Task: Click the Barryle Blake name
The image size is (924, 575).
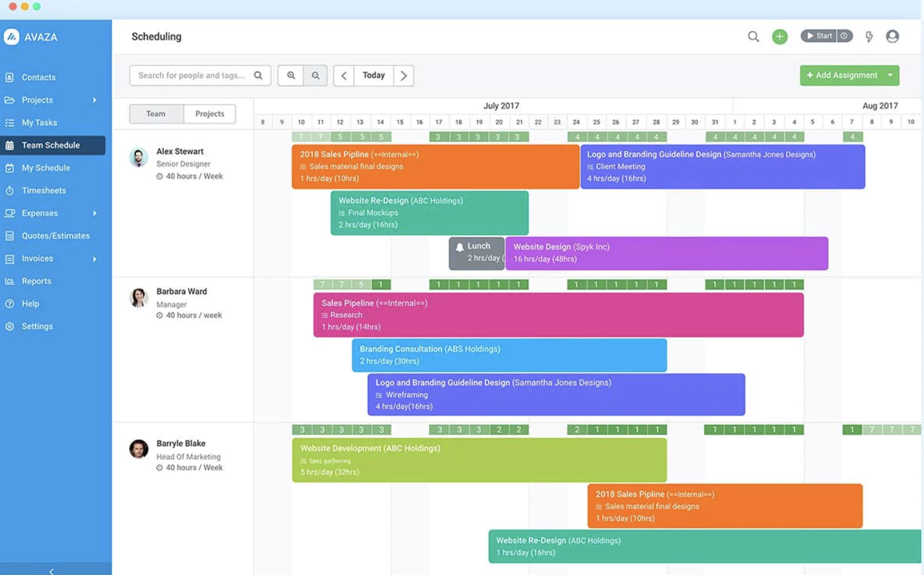Action: point(181,444)
